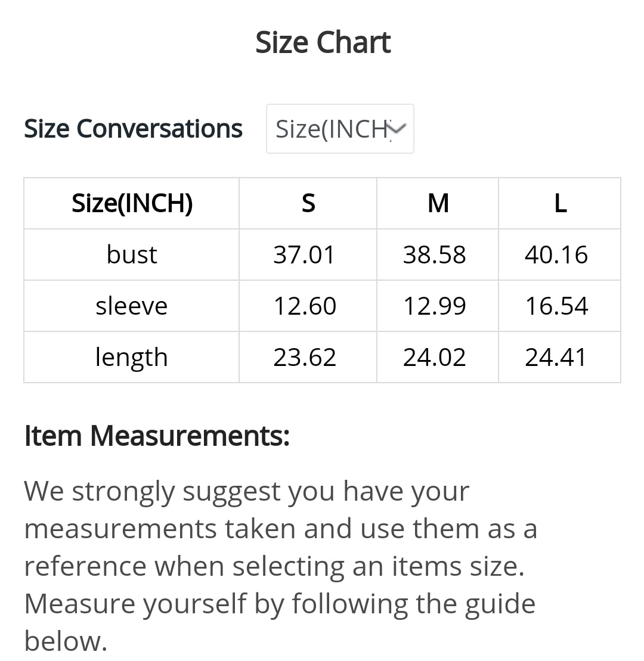
Task: Select the M size column header
Action: 438,203
